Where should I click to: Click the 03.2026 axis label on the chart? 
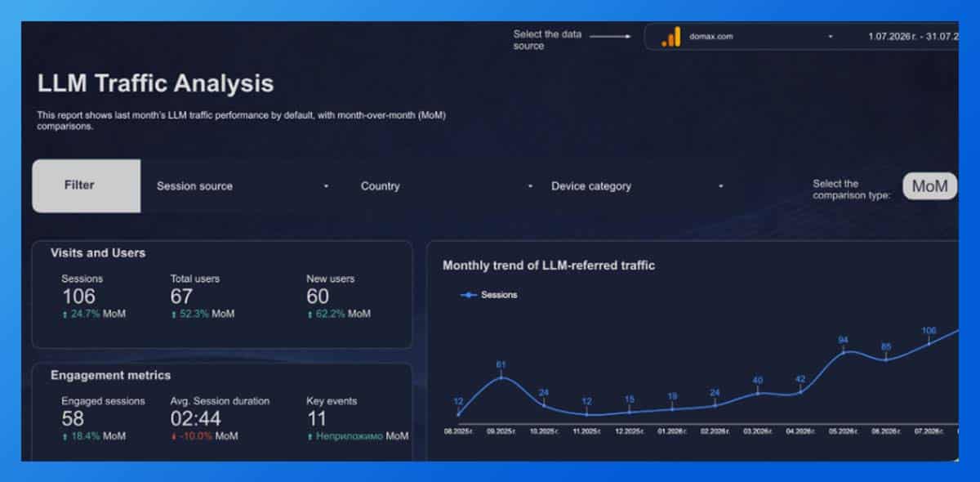[x=758, y=430]
